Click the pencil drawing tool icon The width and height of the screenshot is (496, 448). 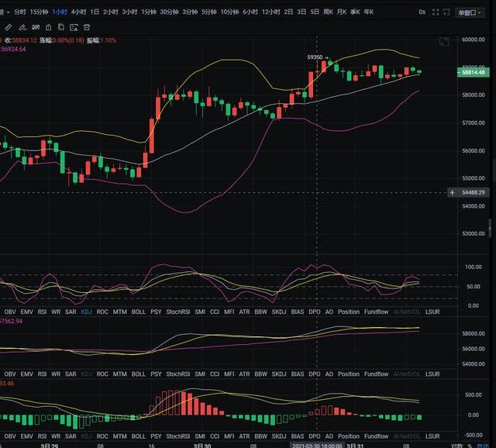tap(6, 27)
